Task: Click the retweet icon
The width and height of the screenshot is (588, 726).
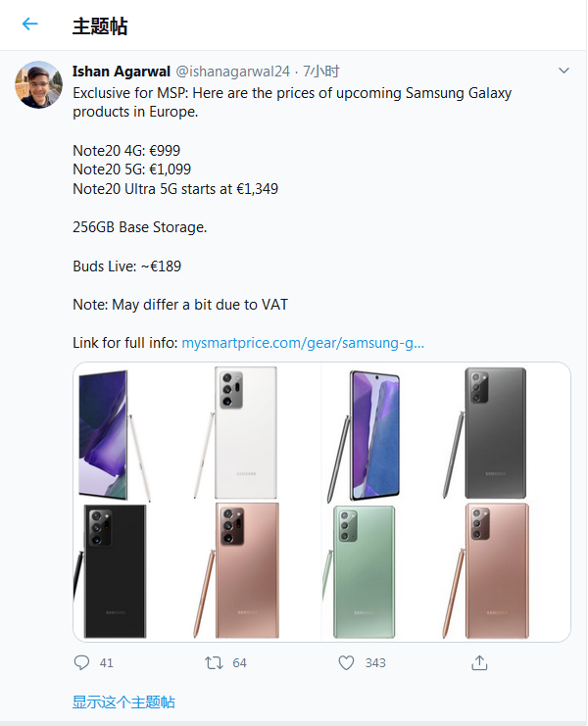Action: [214, 663]
